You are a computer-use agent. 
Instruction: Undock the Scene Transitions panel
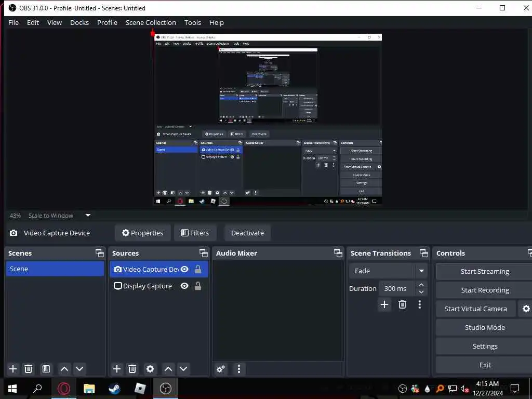coord(424,253)
